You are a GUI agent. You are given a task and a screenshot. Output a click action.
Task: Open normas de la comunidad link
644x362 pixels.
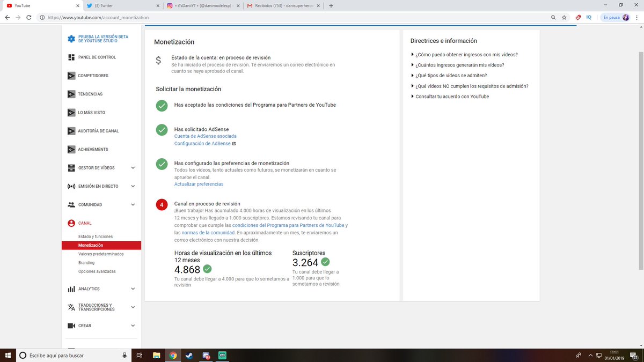(208, 233)
